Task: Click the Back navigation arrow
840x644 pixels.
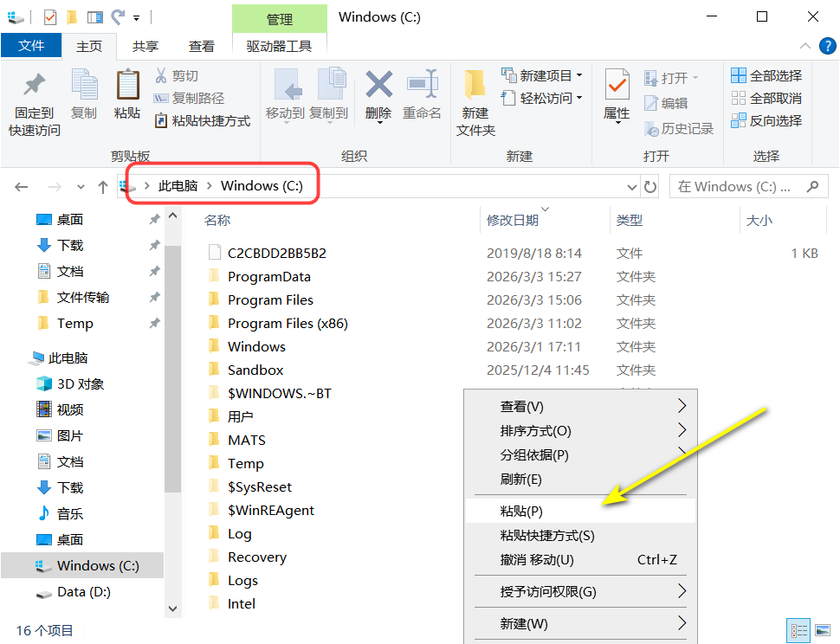Action: pyautogui.click(x=22, y=187)
